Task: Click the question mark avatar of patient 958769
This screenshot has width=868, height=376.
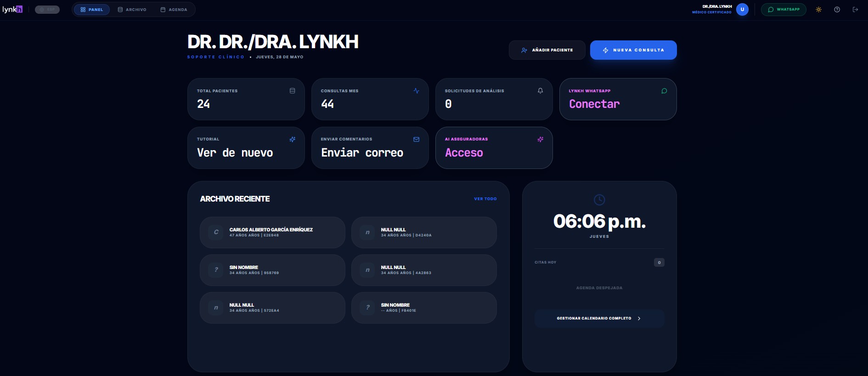Action: [216, 270]
